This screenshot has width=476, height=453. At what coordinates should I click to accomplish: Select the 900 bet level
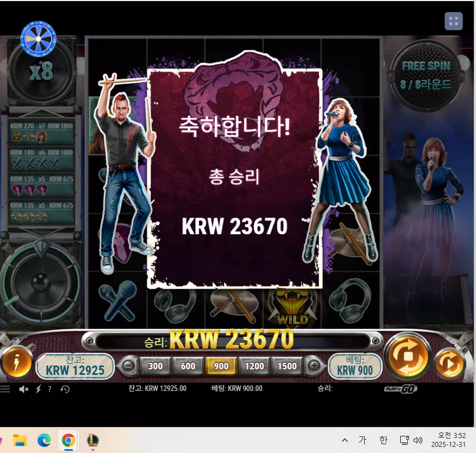221,366
